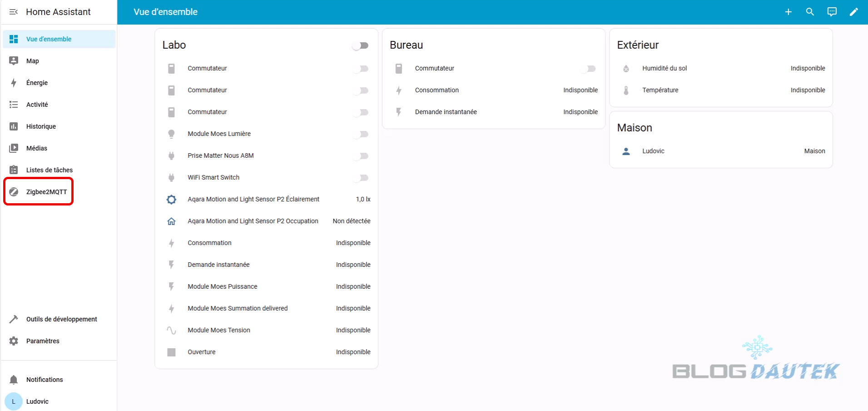Open Outils de développement

[x=61, y=319]
